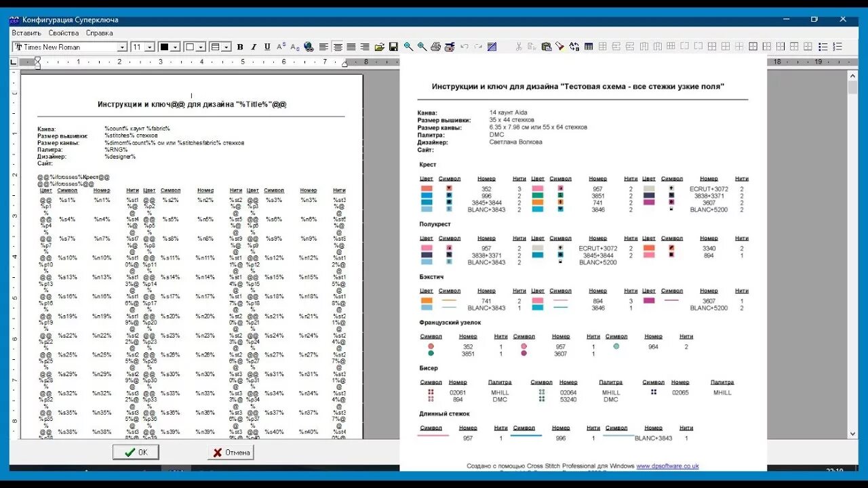Click the Полукрест heading in preview
Screen dimensions: 868x488
pos(435,224)
